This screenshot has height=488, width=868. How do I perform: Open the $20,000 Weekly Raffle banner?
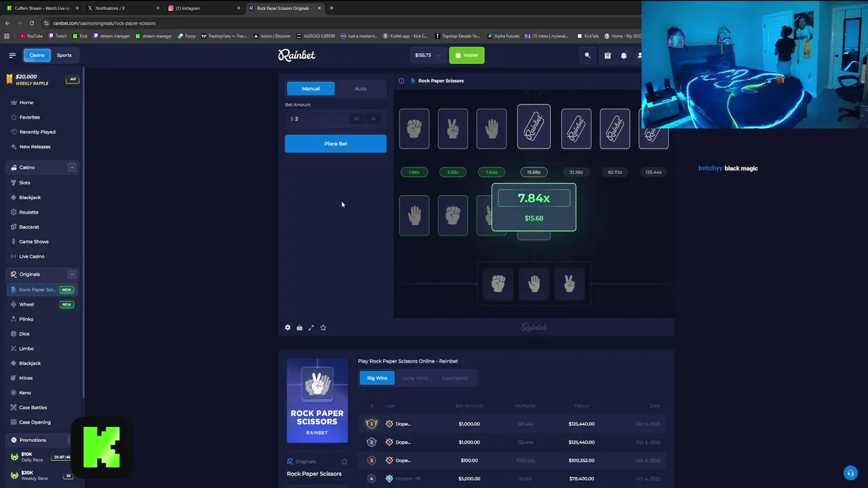point(41,79)
